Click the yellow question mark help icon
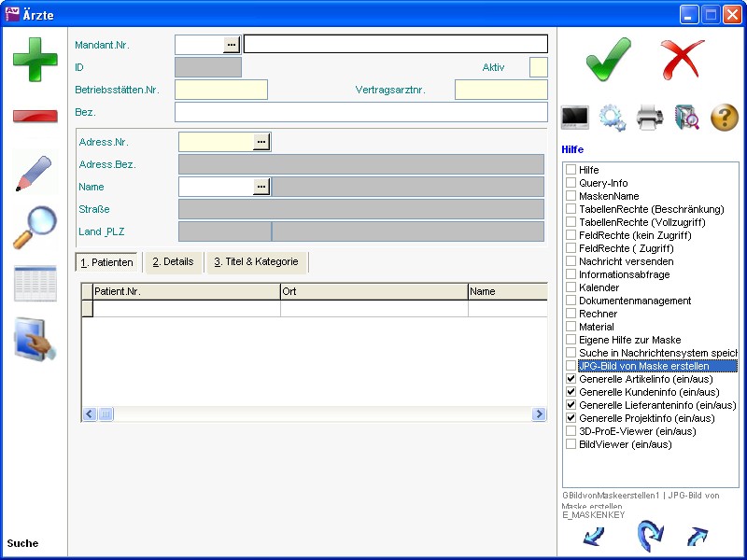Image resolution: width=747 pixels, height=560 pixels. [x=725, y=118]
